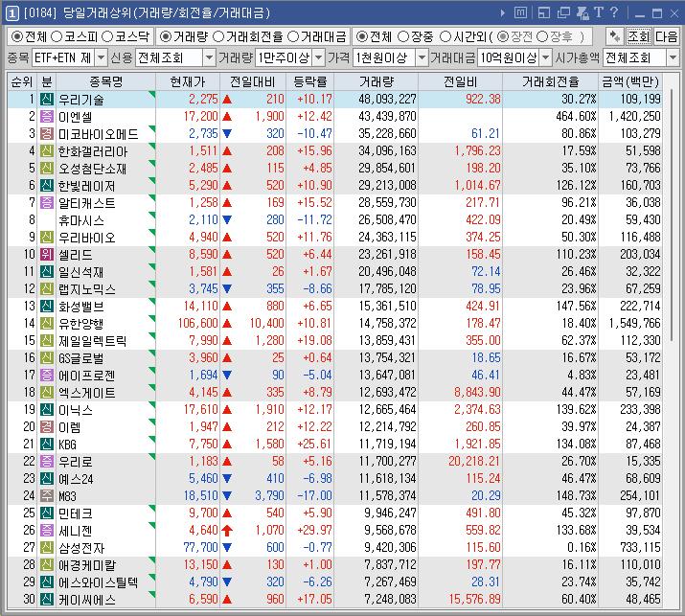Screen dimensions: 685x616
Task: Select the 거래량 radio button
Action: 165,36
